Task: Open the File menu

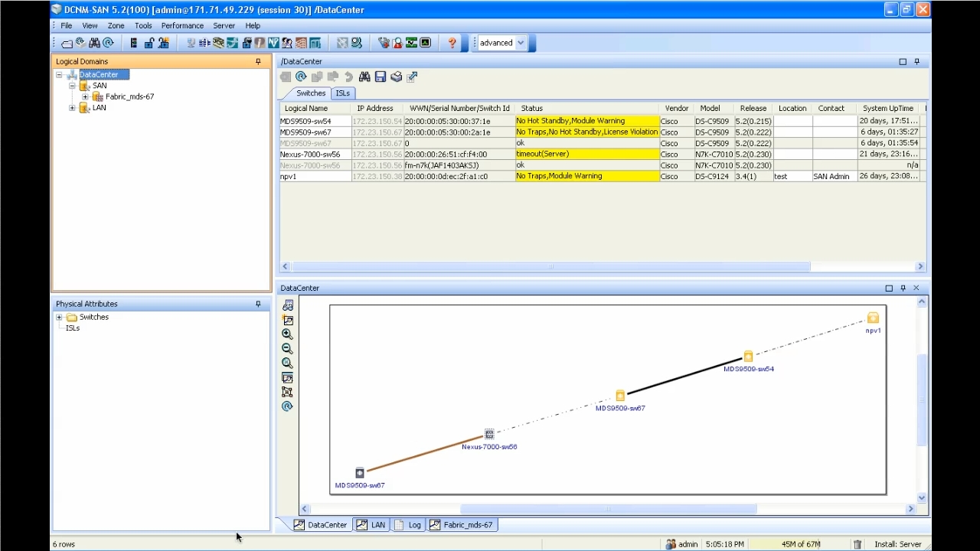Action: coord(67,25)
